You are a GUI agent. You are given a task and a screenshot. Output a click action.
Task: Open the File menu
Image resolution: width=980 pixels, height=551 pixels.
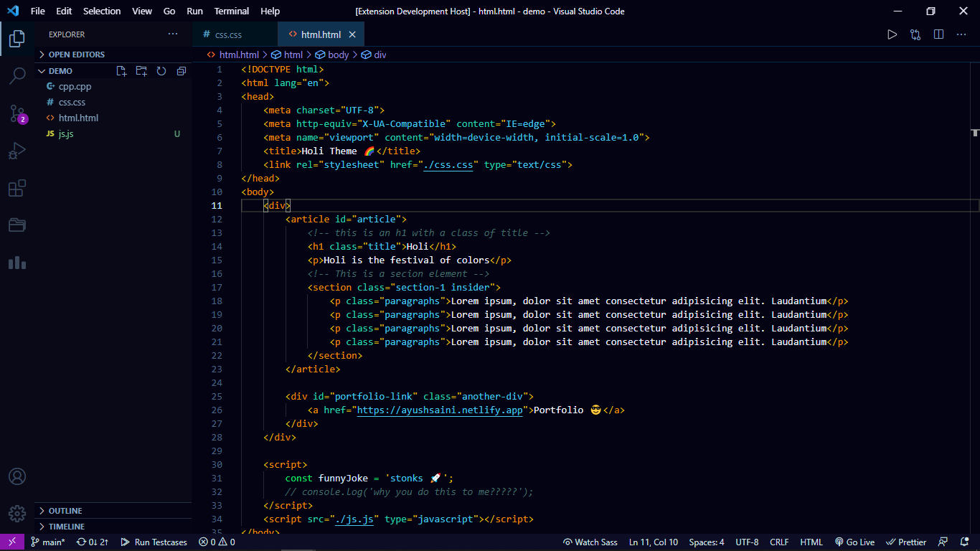[37, 11]
